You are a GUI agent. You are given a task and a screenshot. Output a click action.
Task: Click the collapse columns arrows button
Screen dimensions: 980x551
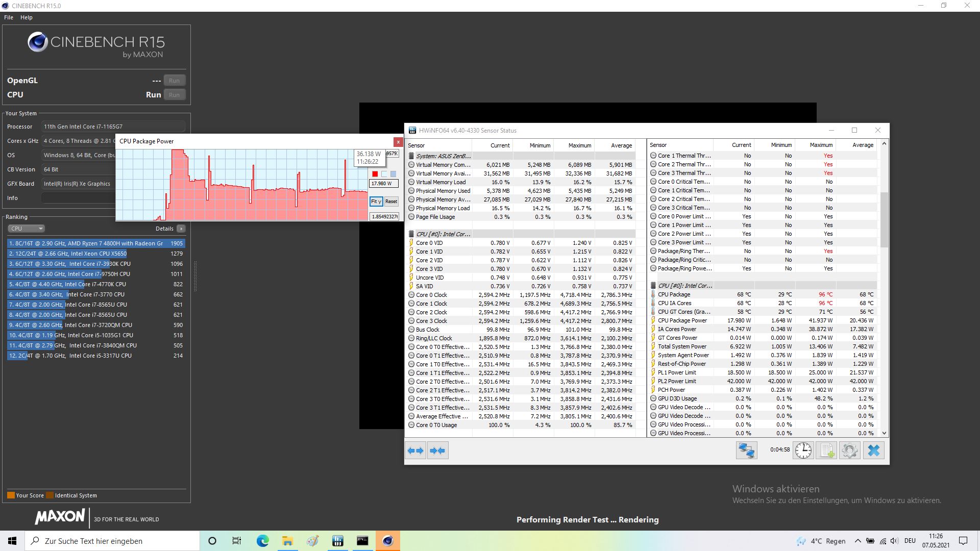tap(438, 450)
